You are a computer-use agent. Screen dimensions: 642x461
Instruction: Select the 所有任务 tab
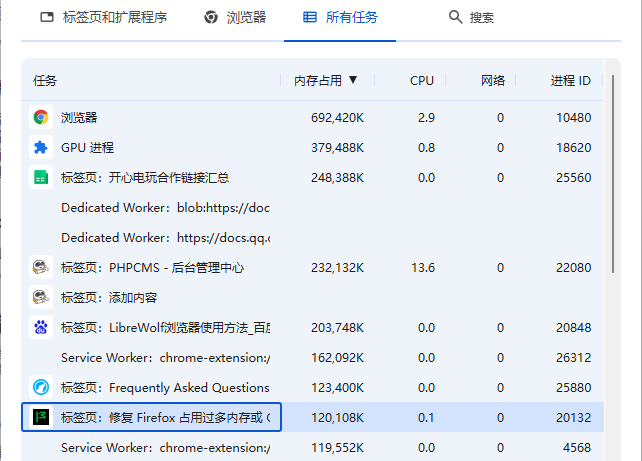point(340,18)
